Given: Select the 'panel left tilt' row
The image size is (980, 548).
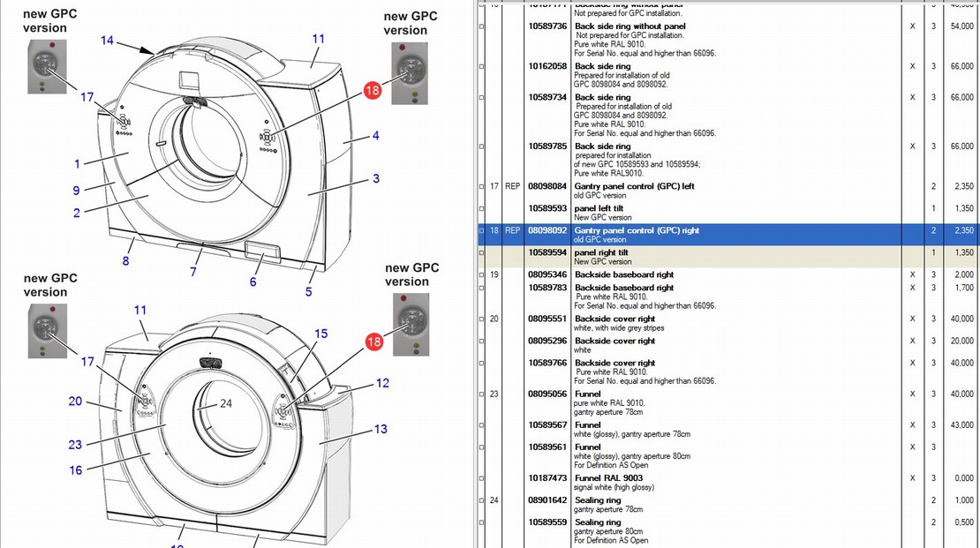Looking at the screenshot, I should [x=727, y=213].
